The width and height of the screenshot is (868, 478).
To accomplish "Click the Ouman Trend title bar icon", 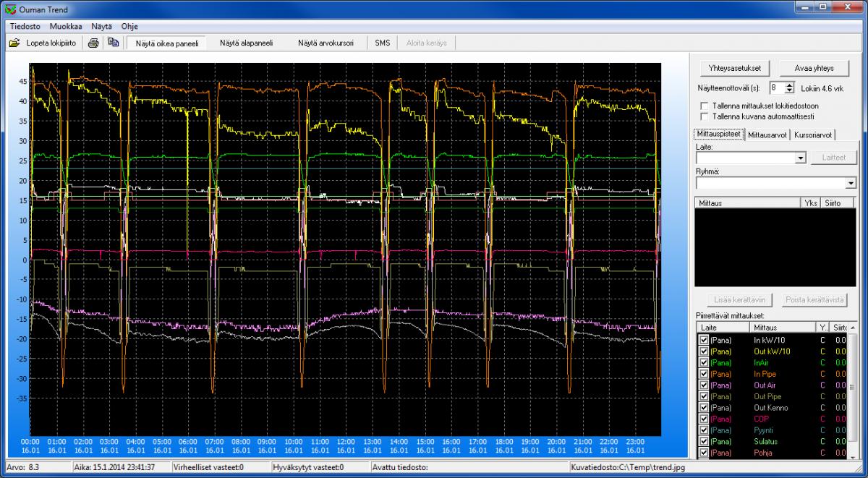I will coord(9,9).
